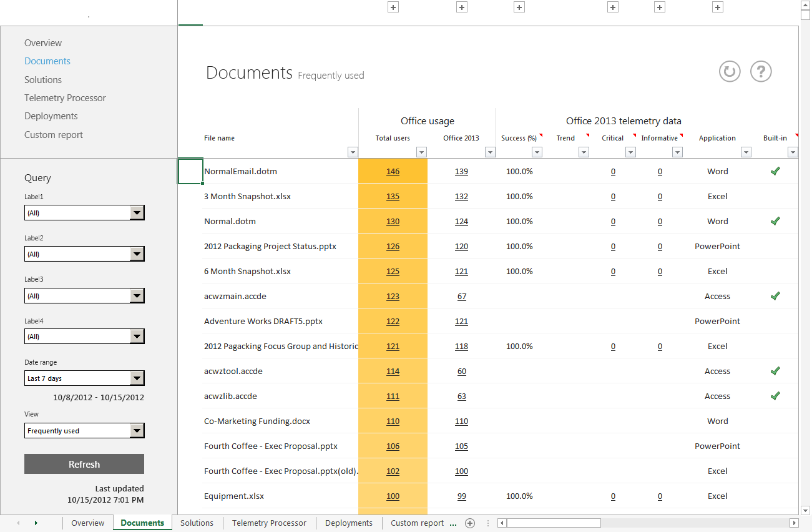Open the View dropdown showing Frequently used
The image size is (812, 532).
tap(138, 430)
